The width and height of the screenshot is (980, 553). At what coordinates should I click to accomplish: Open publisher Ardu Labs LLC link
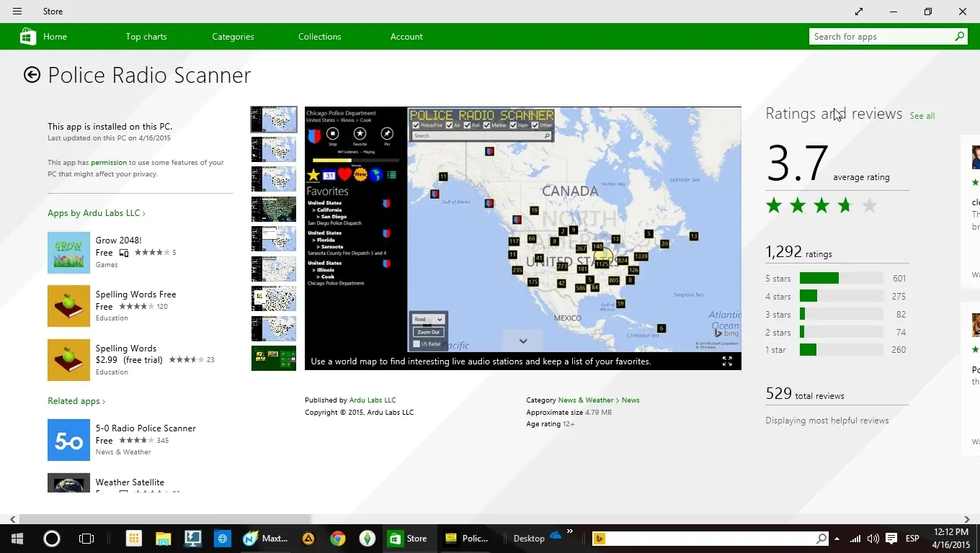[373, 400]
